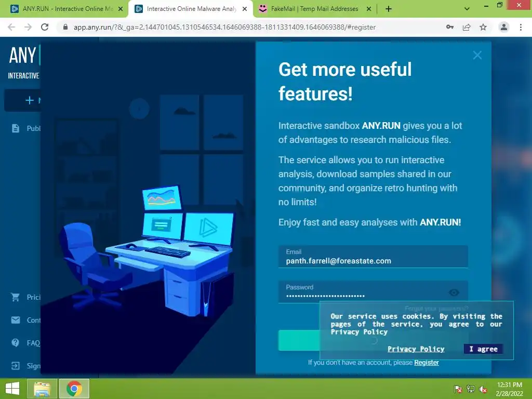Click the Sign in icon in sidebar
Image resolution: width=532 pixels, height=399 pixels.
click(x=15, y=366)
